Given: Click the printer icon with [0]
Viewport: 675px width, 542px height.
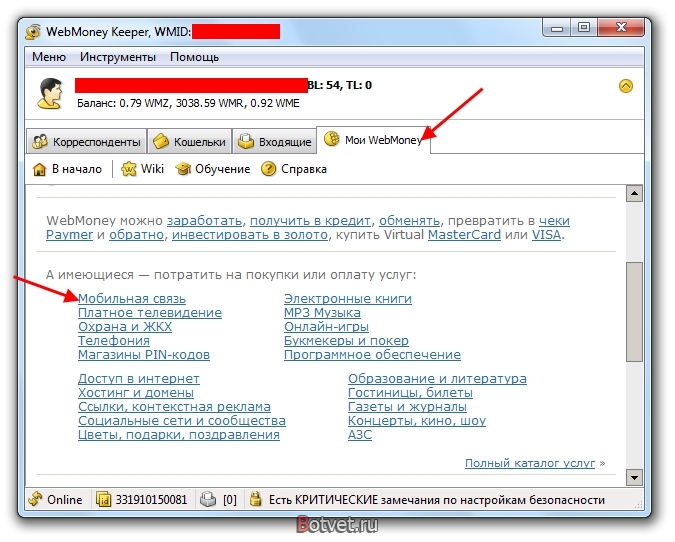Looking at the screenshot, I should click(208, 500).
